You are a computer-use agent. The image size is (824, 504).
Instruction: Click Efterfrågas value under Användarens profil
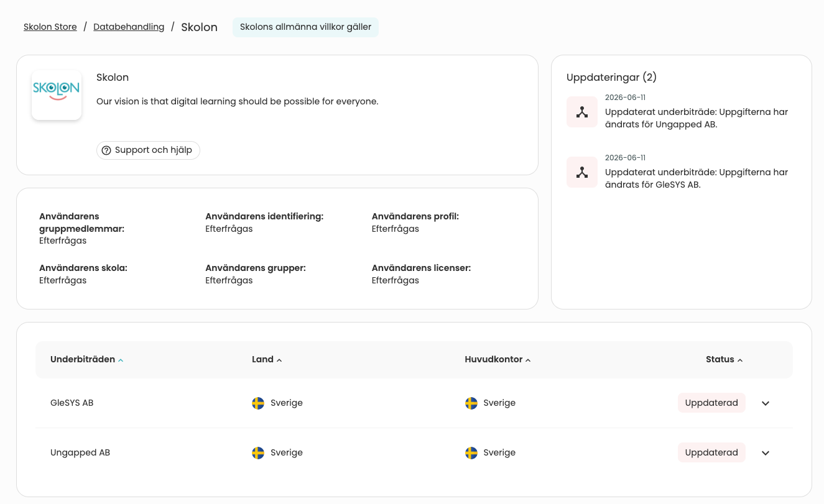pos(396,229)
